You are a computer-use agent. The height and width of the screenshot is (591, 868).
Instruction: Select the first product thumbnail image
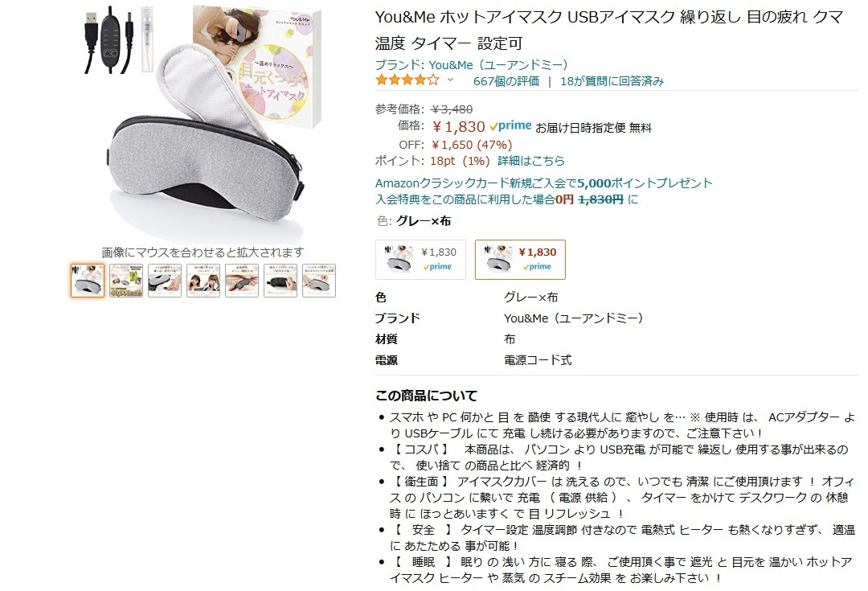[88, 281]
